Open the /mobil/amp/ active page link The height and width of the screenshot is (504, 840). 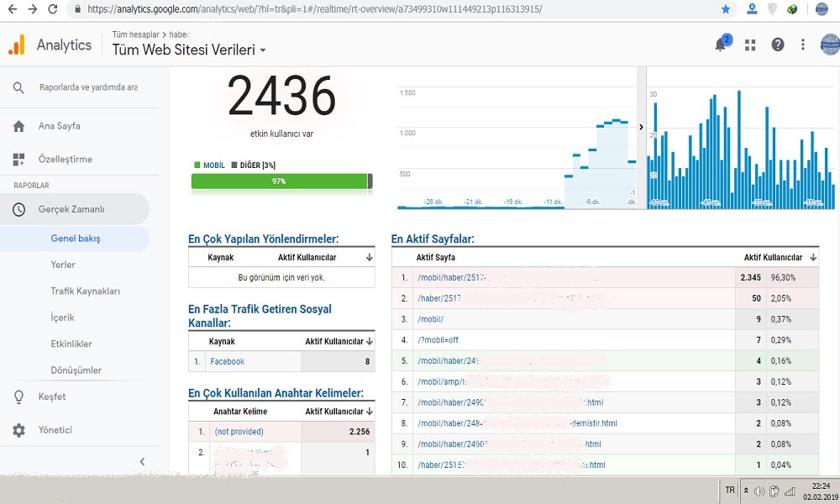point(442,382)
